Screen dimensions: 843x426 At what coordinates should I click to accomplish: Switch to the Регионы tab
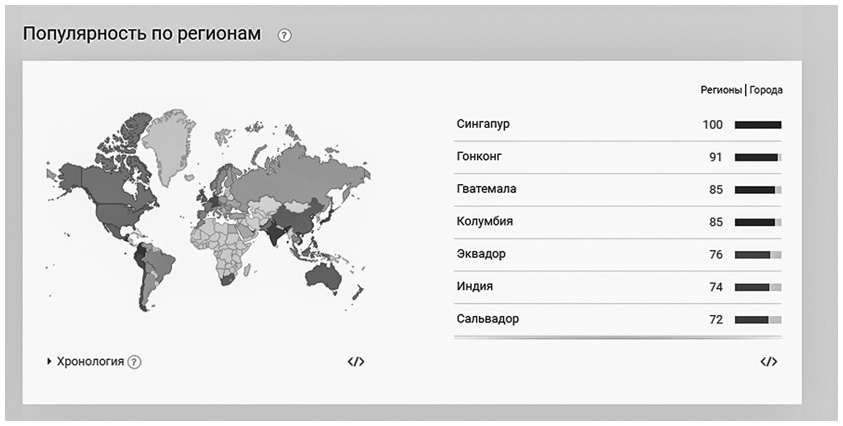pyautogui.click(x=721, y=90)
